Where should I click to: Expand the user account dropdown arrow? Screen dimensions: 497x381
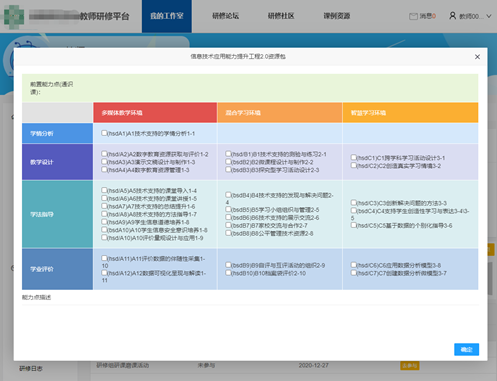pyautogui.click(x=488, y=16)
